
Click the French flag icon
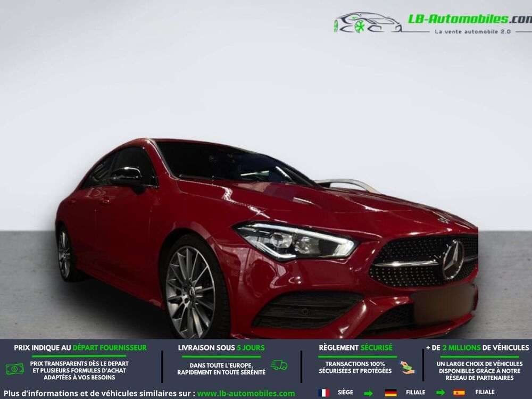tap(323, 393)
